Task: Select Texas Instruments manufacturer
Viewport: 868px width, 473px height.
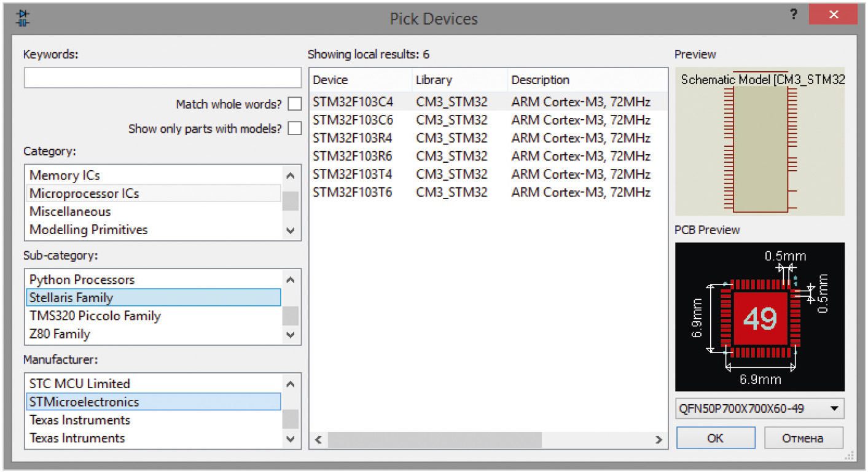Action: (x=154, y=420)
